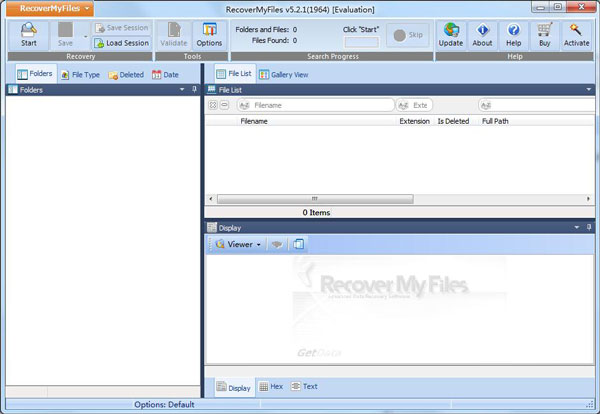Image resolution: width=600 pixels, height=414 pixels.
Task: Click the Filename filter field
Action: (x=316, y=105)
